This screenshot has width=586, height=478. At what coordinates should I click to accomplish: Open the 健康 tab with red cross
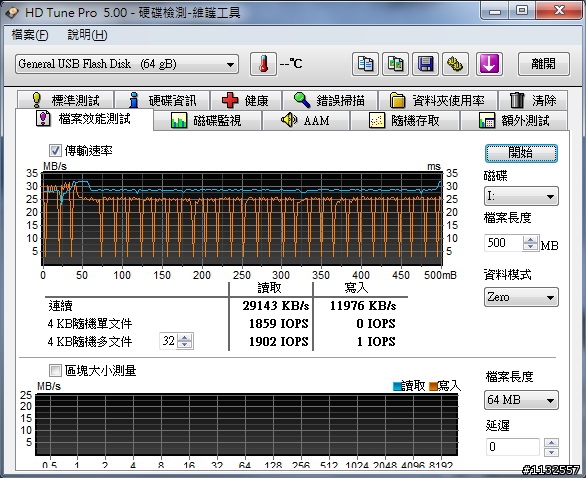[246, 100]
